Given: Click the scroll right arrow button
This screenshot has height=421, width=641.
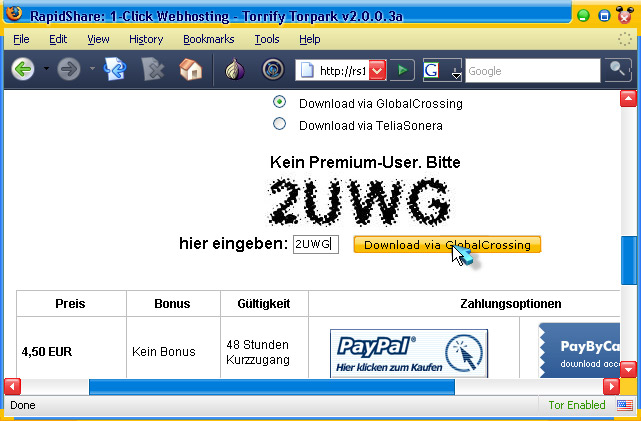Looking at the screenshot, I should [x=611, y=387].
